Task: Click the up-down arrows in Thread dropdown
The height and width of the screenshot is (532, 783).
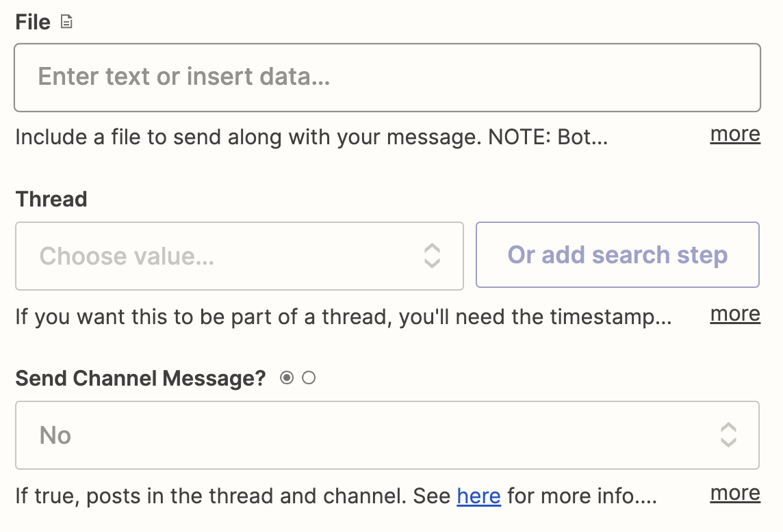Action: [x=432, y=256]
